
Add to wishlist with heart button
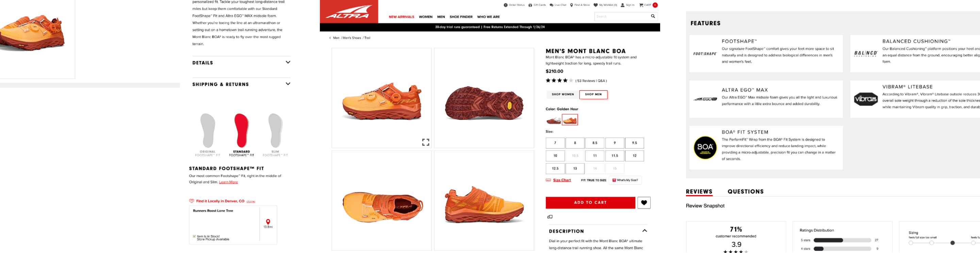pos(644,203)
